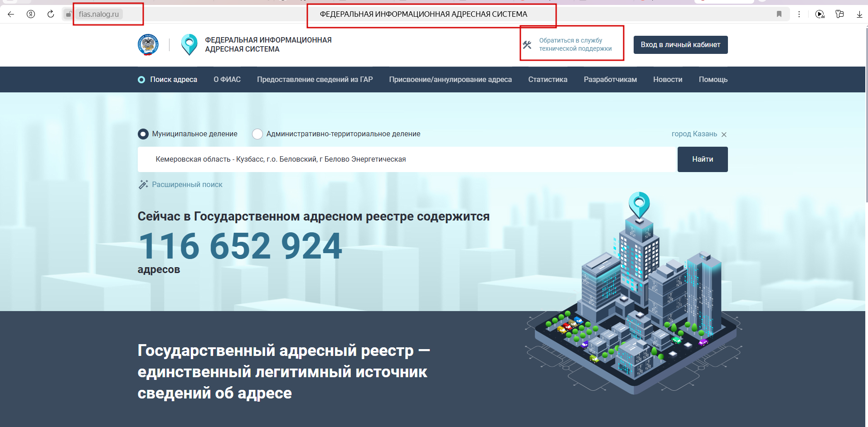Click the FIAS map pin logo

pyautogui.click(x=189, y=45)
